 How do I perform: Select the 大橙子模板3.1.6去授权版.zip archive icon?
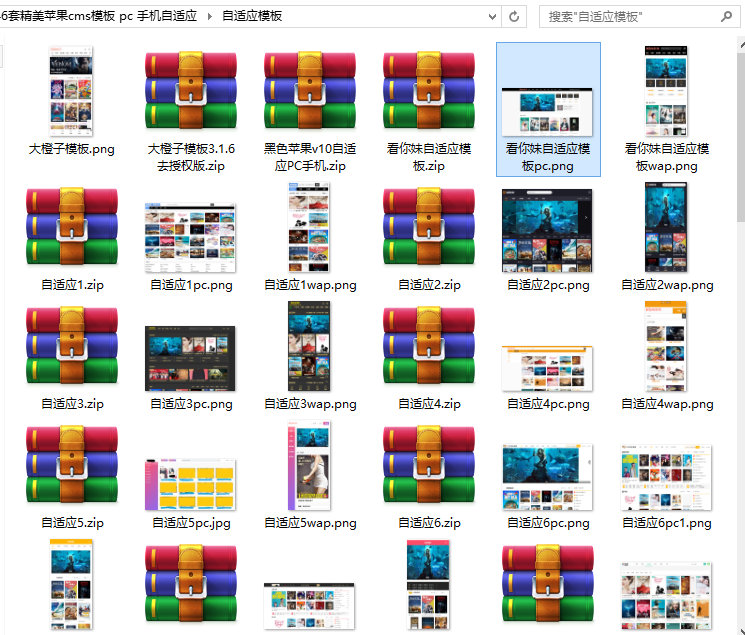tap(191, 90)
